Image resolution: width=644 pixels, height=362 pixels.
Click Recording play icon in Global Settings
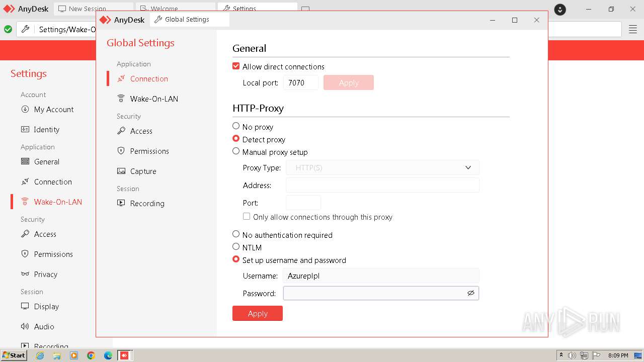point(121,203)
